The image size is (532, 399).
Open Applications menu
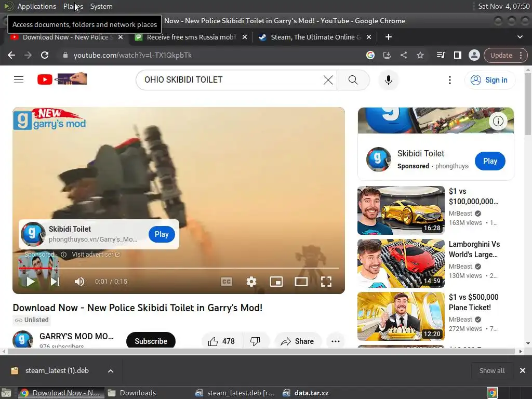click(x=37, y=6)
